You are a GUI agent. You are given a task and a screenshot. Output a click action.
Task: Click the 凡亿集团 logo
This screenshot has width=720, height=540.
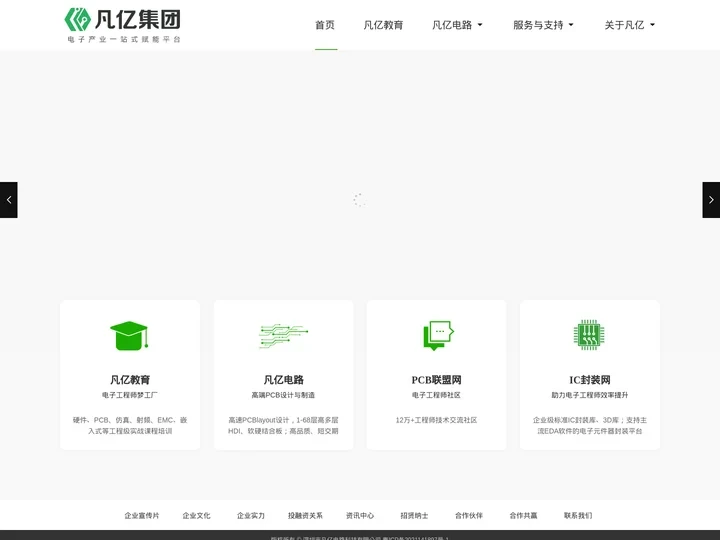click(122, 25)
